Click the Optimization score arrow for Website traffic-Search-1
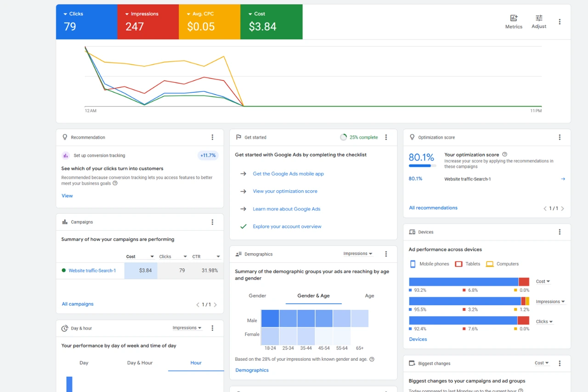588x392 pixels. click(563, 179)
